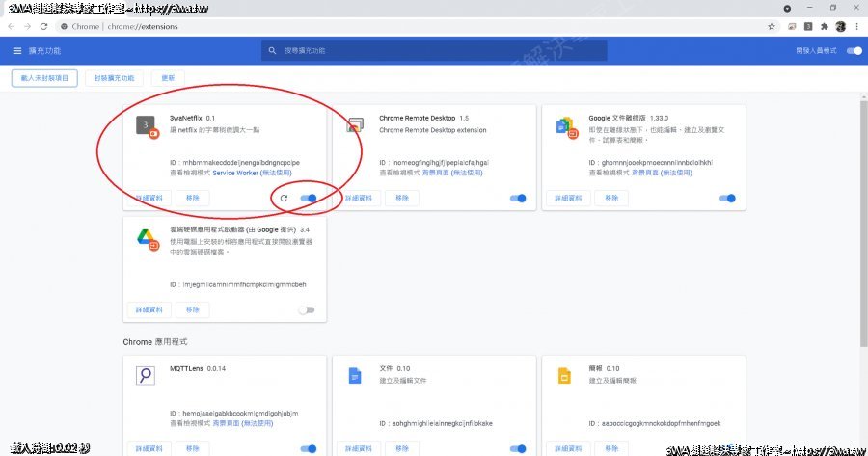Toggle off Chrome Remote Desktop extension
Image resolution: width=868 pixels, height=456 pixels.
pos(518,199)
